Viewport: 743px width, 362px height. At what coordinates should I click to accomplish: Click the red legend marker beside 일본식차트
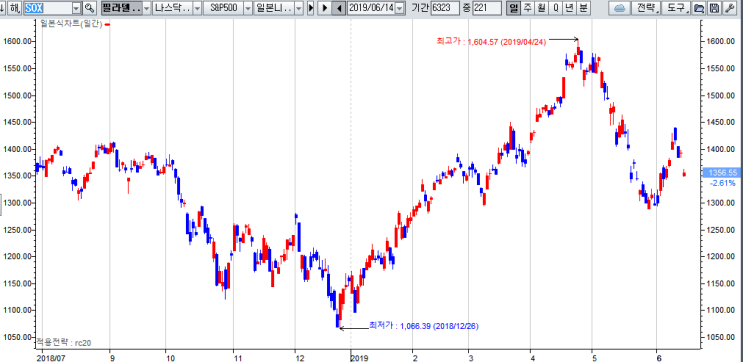point(107,24)
